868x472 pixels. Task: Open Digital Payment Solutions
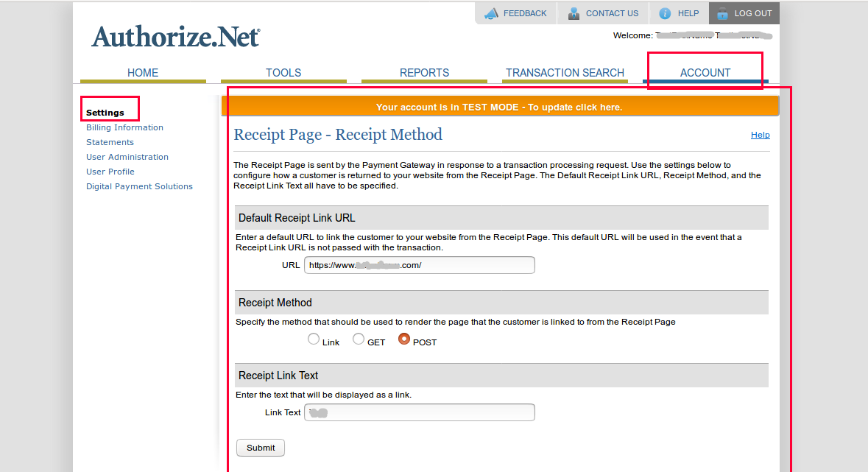(x=139, y=187)
